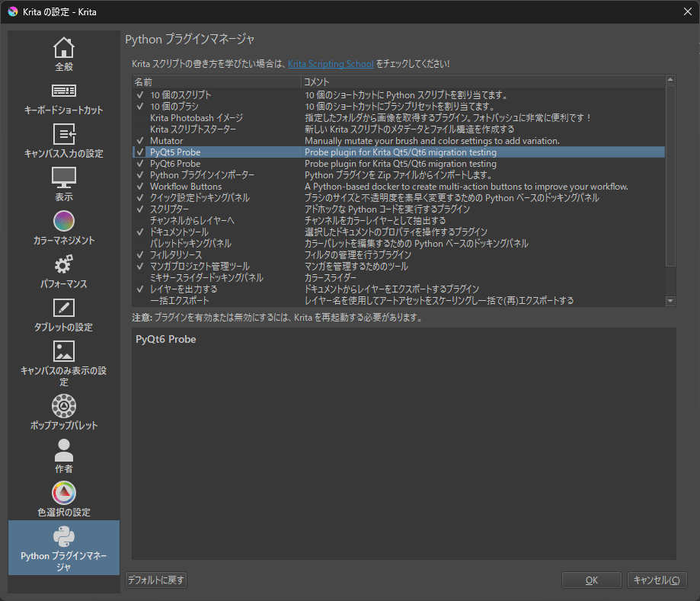Select the タブレットの設定 pen icon

[x=64, y=308]
